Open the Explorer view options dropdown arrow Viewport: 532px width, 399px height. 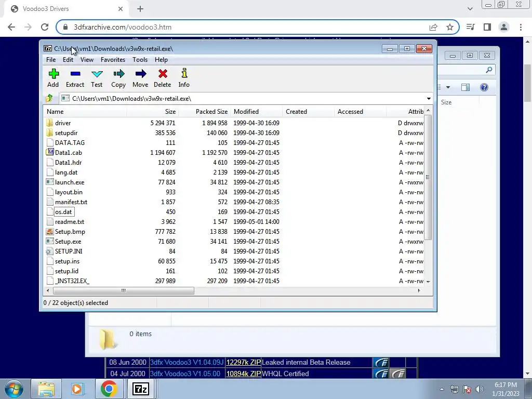[x=448, y=87]
